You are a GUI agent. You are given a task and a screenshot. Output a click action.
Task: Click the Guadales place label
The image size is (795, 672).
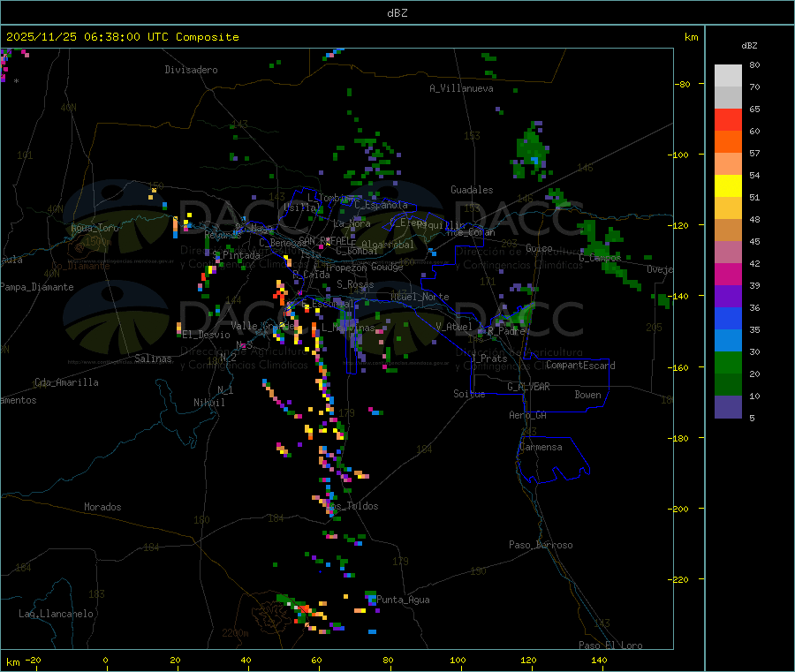[x=472, y=190]
